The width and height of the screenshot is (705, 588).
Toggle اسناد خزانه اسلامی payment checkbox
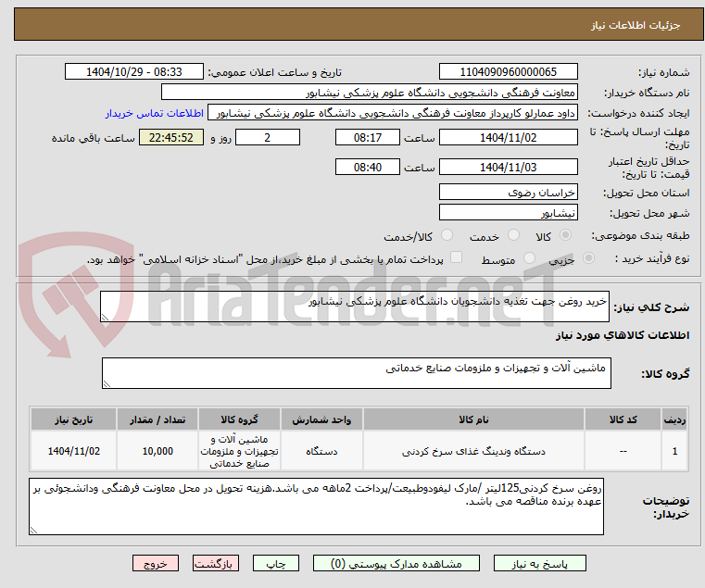[x=457, y=257]
